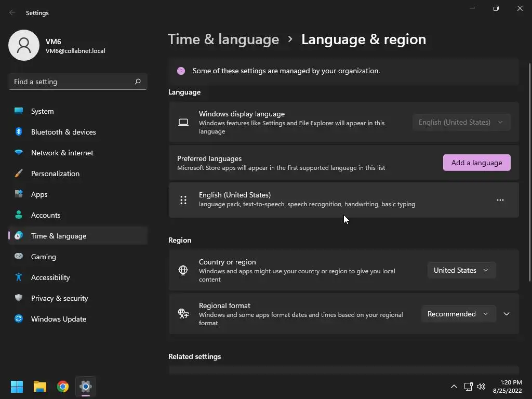Open the Regional format Recommended dropdown

tap(458, 314)
